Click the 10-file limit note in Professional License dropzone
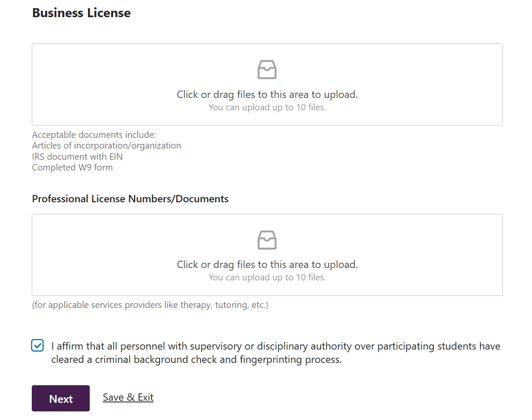 [267, 277]
